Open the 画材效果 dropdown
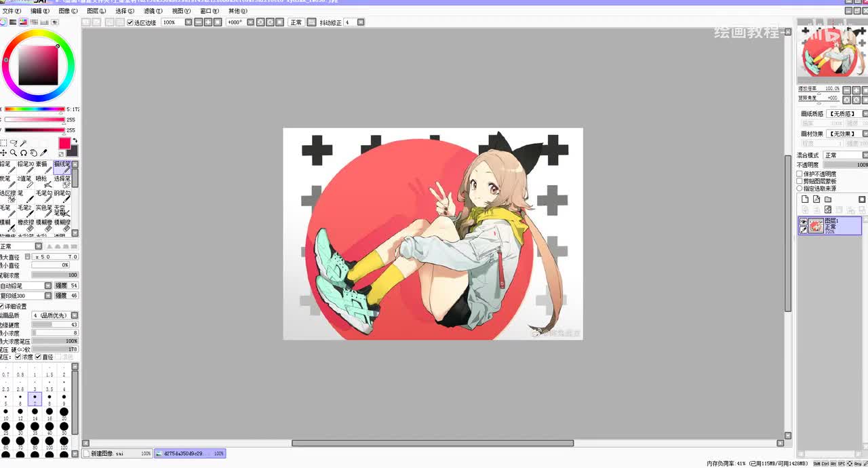This screenshot has height=468, width=868. tap(865, 134)
